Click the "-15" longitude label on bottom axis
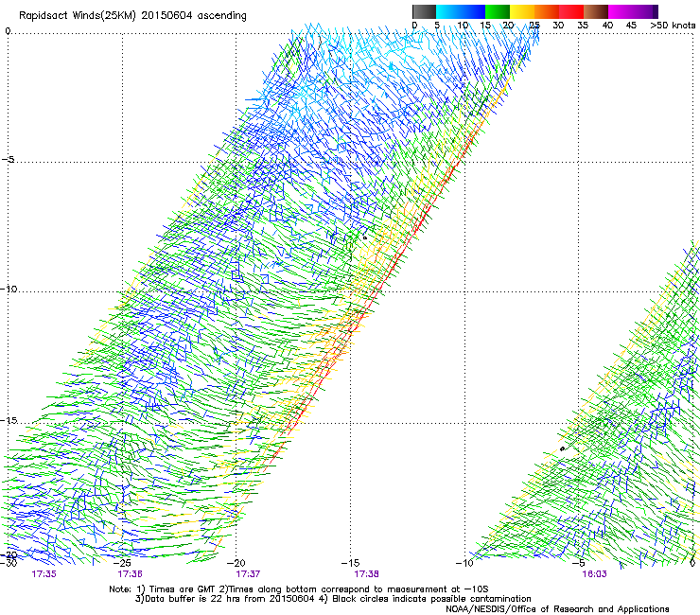 [350, 563]
